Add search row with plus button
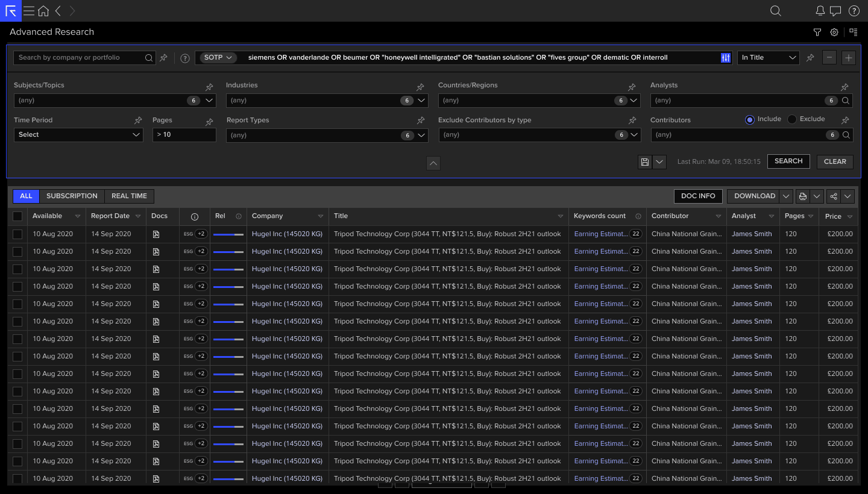Screen dimensions: 868x494 click(849, 58)
